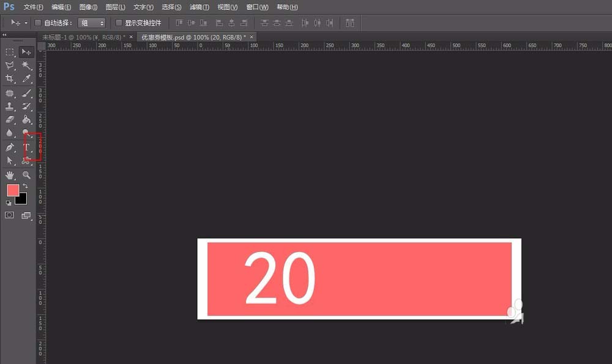Select the Zoom magnifier tool
Viewport: 612px width, 364px height.
point(26,175)
